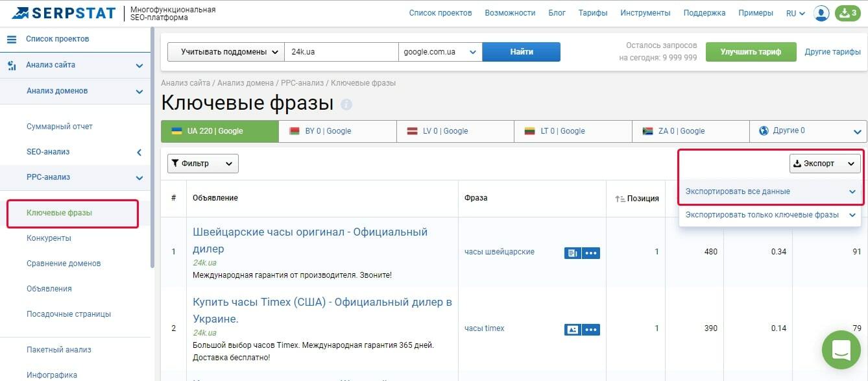Open the google.com.ua search engine dropdown

tap(440, 52)
